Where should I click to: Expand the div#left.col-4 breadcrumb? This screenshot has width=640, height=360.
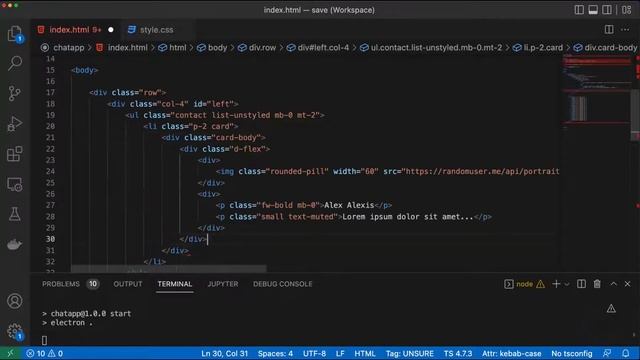pos(323,48)
